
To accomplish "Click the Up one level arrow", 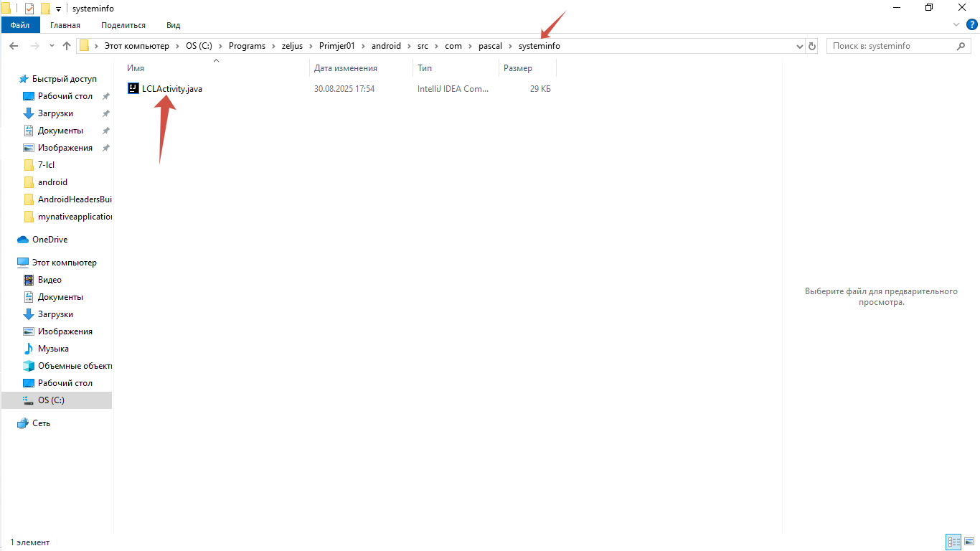I will click(x=67, y=46).
